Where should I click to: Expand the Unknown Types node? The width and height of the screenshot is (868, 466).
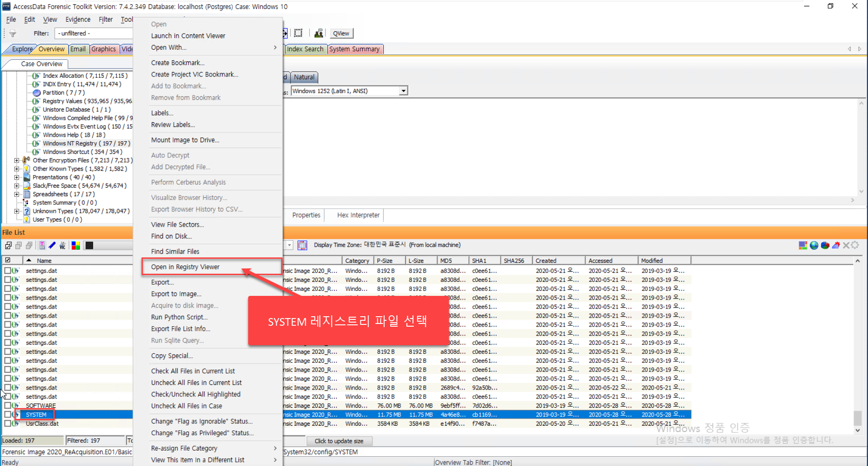click(17, 211)
